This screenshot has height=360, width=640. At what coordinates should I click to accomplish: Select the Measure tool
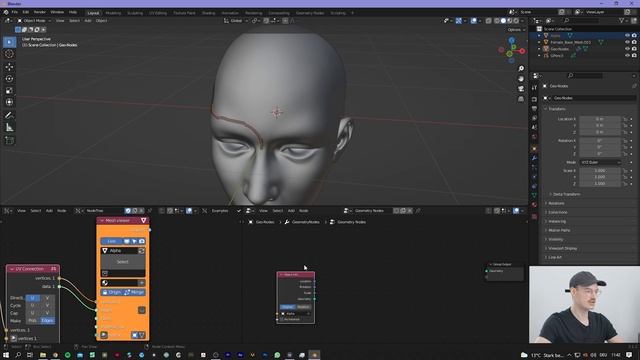(9, 128)
